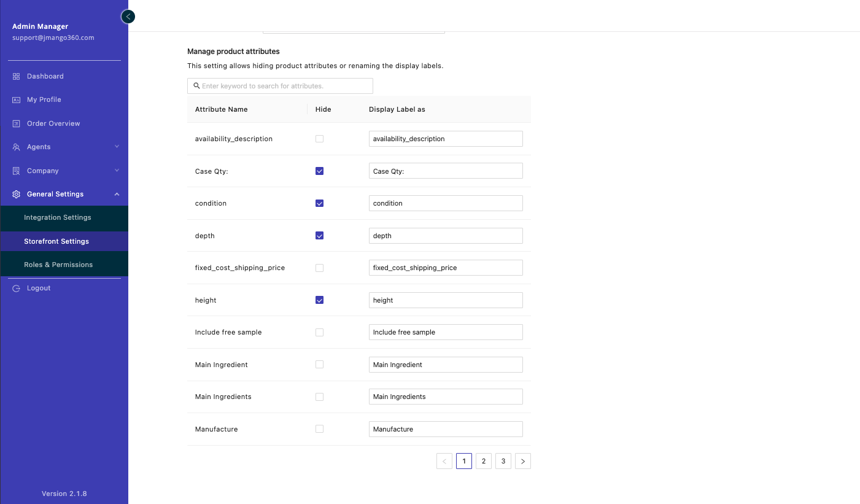
Task: Open Roles & Permissions submenu item
Action: coord(58,265)
